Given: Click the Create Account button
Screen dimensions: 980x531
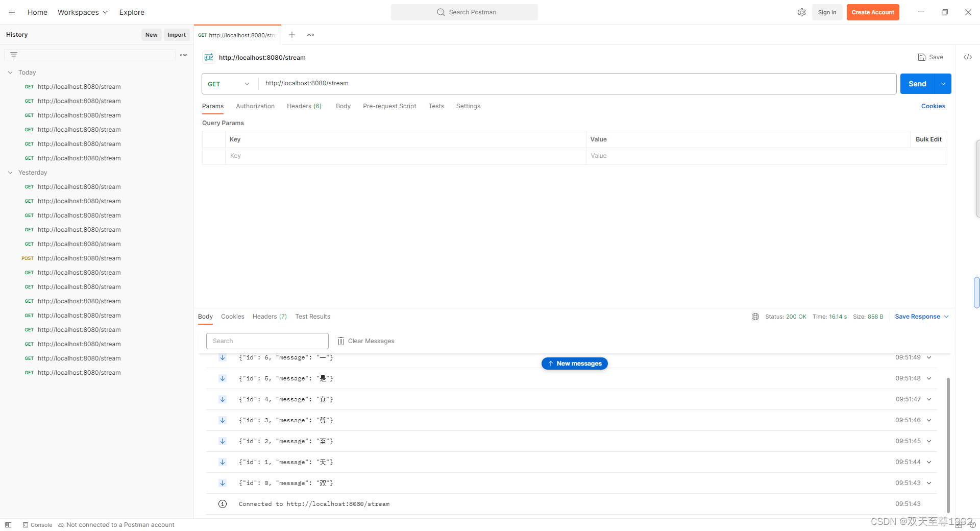Looking at the screenshot, I should click(x=872, y=12).
